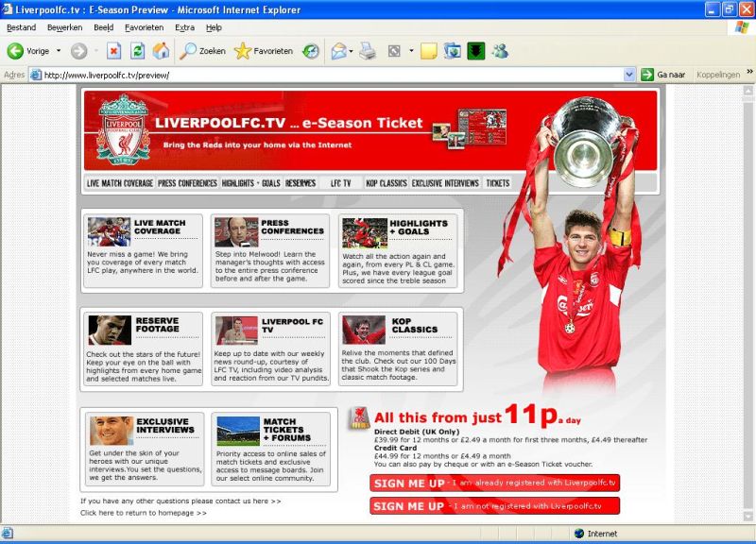The width and height of the screenshot is (756, 544).
Task: Select TICKETS nav tab
Action: point(498,183)
